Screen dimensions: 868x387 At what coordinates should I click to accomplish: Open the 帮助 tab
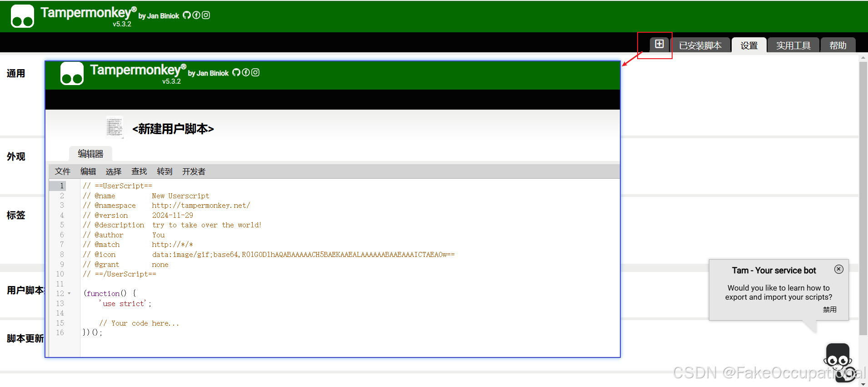point(838,45)
